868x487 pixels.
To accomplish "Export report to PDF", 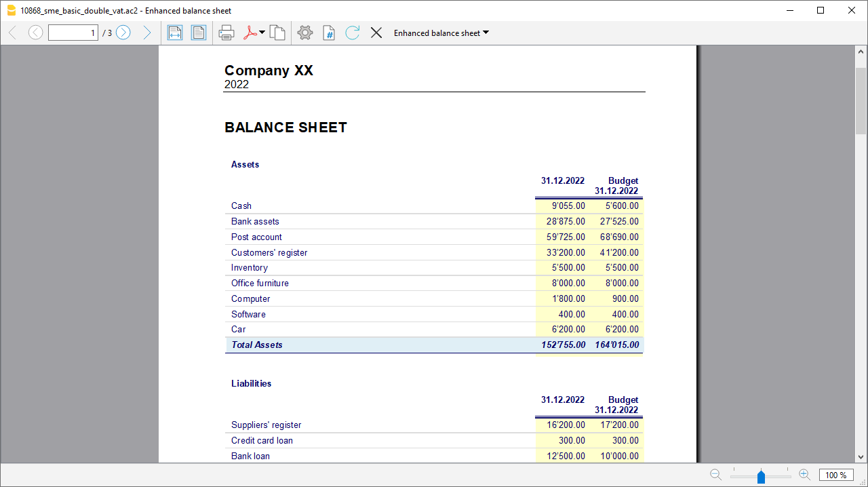I will (x=250, y=33).
